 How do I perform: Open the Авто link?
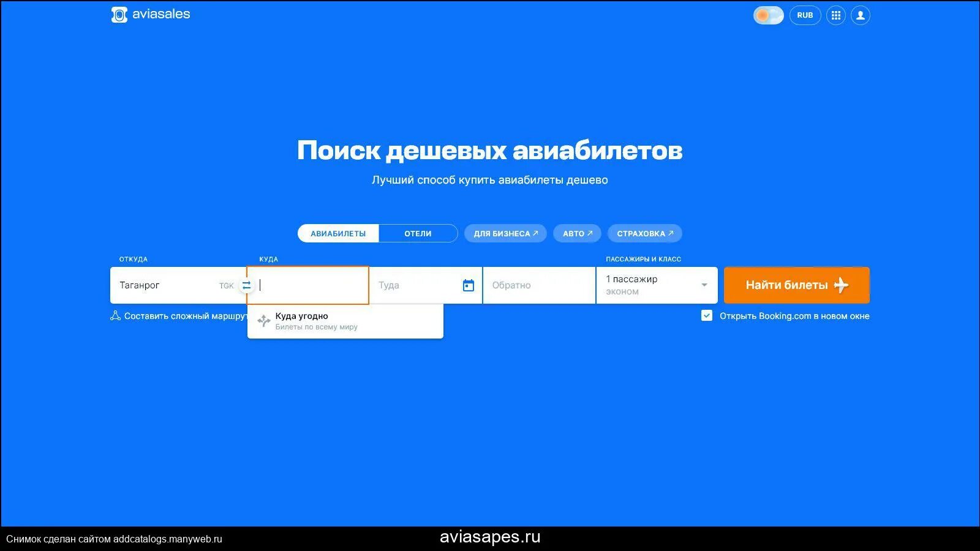click(577, 233)
